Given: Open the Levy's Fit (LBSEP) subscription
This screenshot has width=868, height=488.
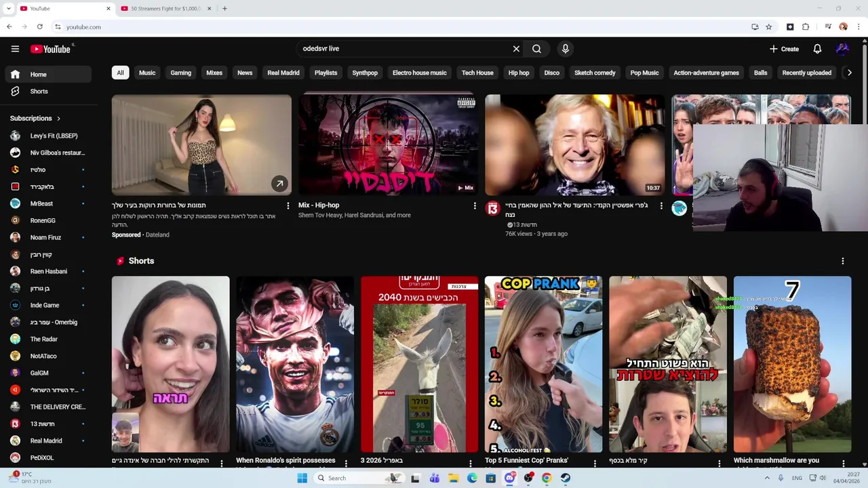Looking at the screenshot, I should pyautogui.click(x=47, y=136).
